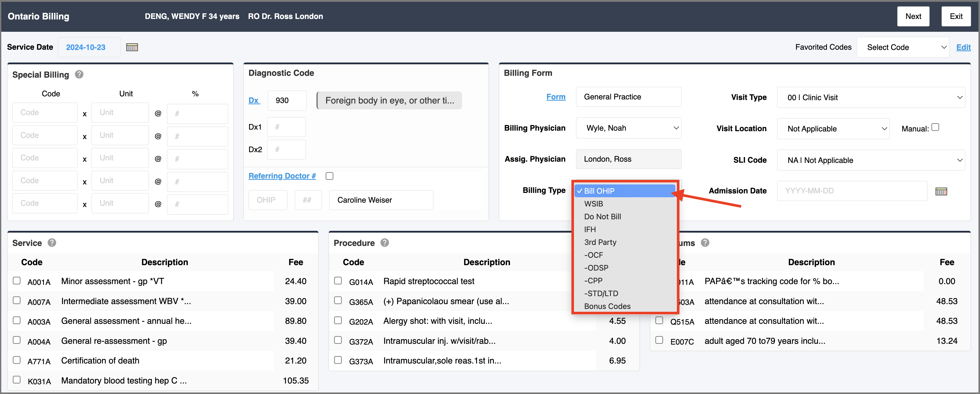This screenshot has height=394, width=980.
Task: Click the referring doctor ## field
Action: coord(308,200)
